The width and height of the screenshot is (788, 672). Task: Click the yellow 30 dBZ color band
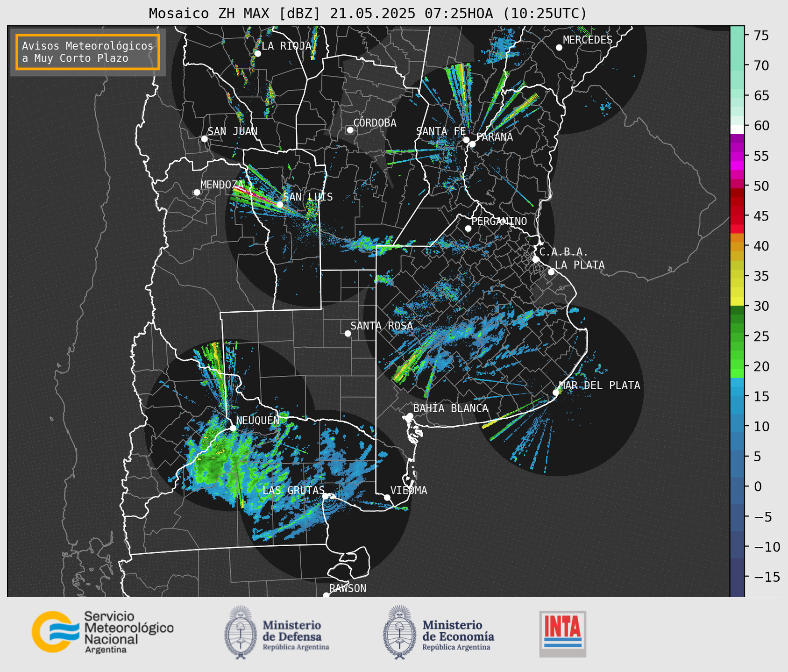point(737,301)
